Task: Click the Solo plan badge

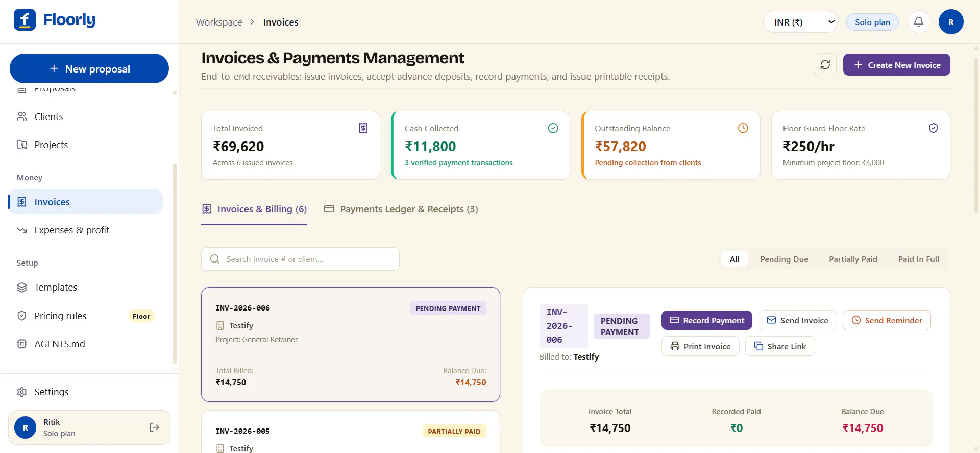Action: 872,22
